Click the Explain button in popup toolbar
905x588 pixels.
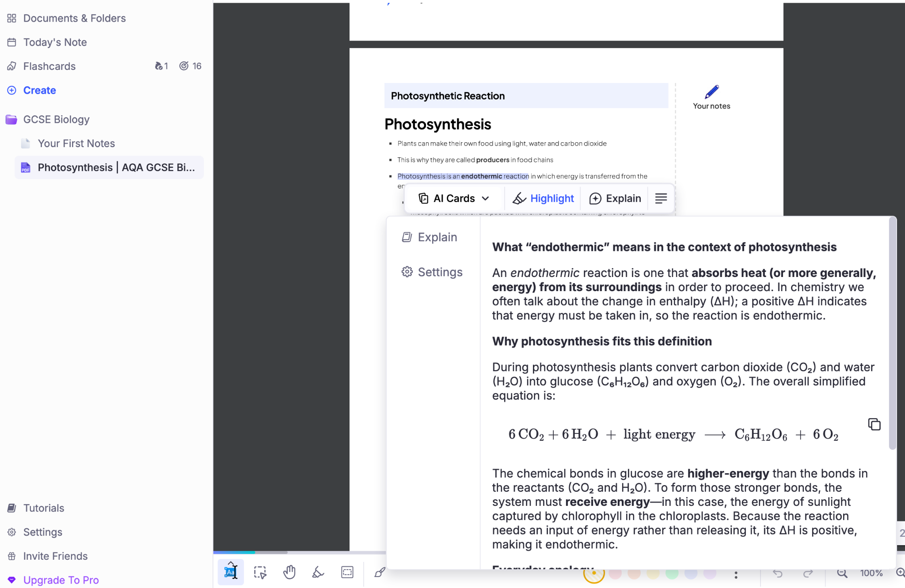(x=615, y=199)
